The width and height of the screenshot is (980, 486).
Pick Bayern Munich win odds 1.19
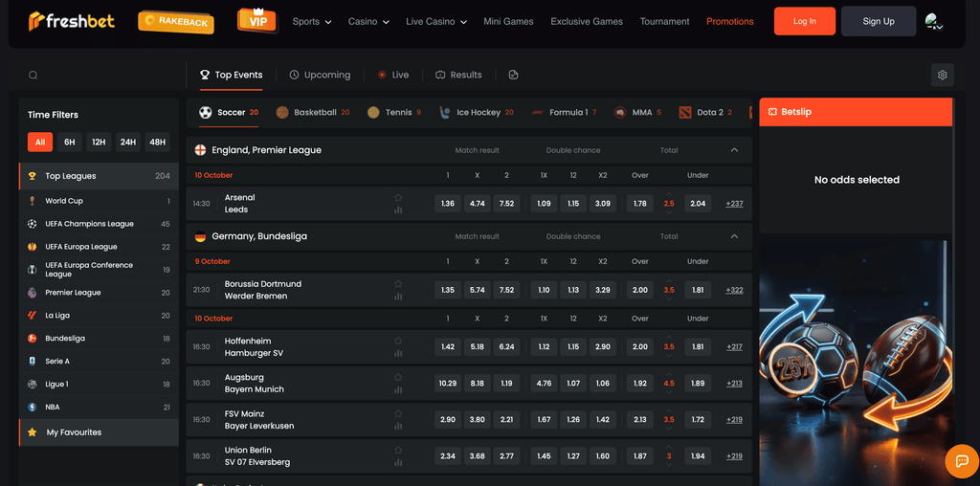[x=506, y=383]
